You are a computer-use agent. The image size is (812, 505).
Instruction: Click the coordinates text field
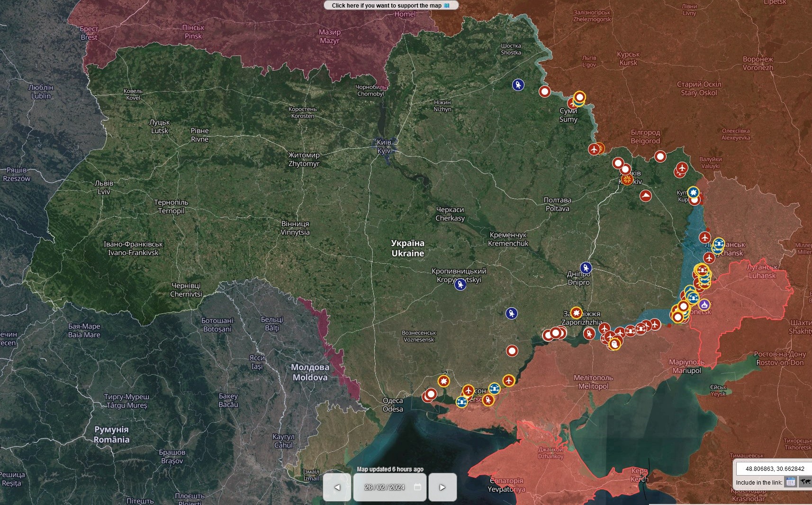pos(775,468)
